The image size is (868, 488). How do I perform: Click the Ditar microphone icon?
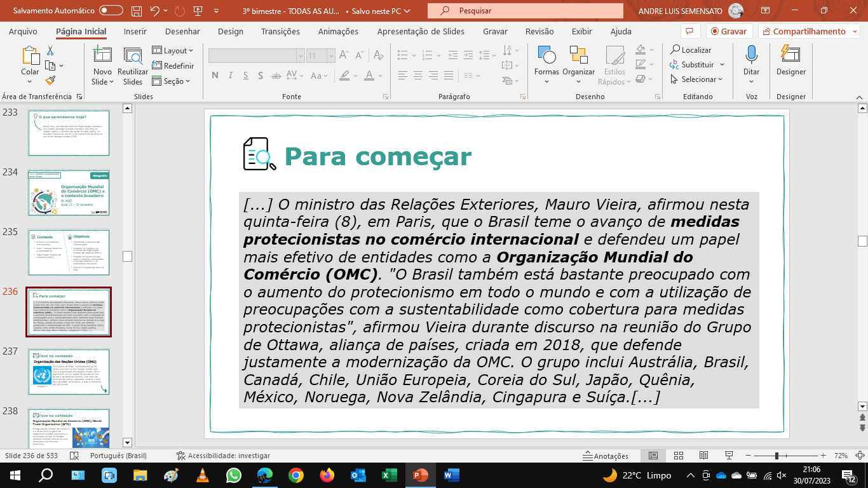coord(752,56)
